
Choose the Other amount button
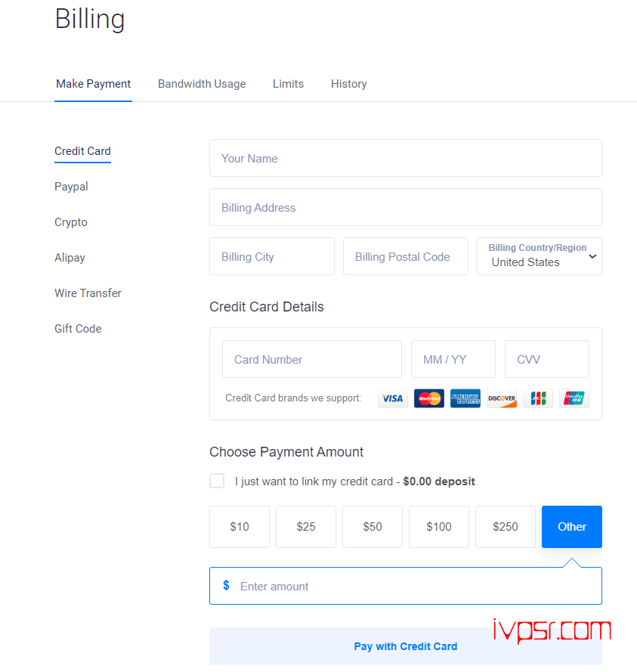[571, 527]
